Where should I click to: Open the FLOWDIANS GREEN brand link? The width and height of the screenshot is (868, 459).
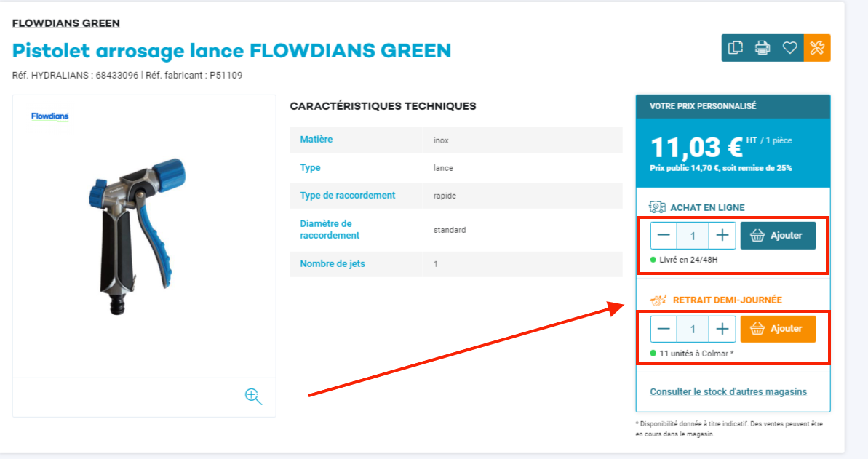66,23
